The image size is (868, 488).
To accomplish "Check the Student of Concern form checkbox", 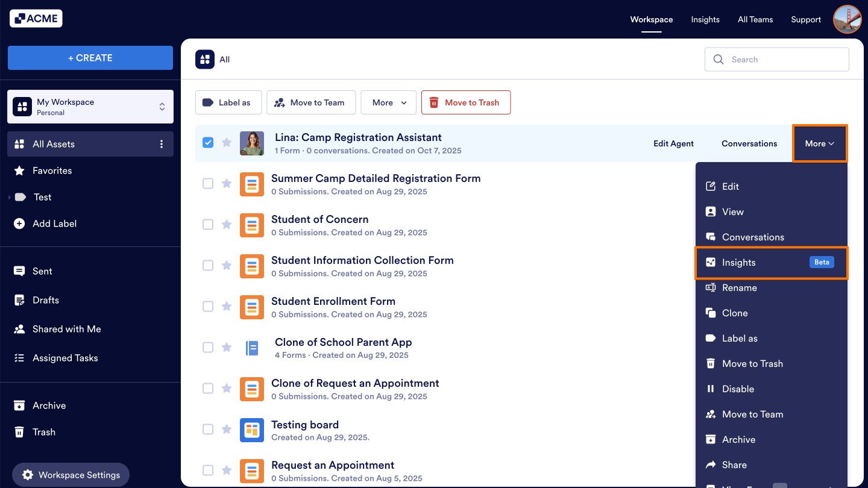I will (x=208, y=224).
